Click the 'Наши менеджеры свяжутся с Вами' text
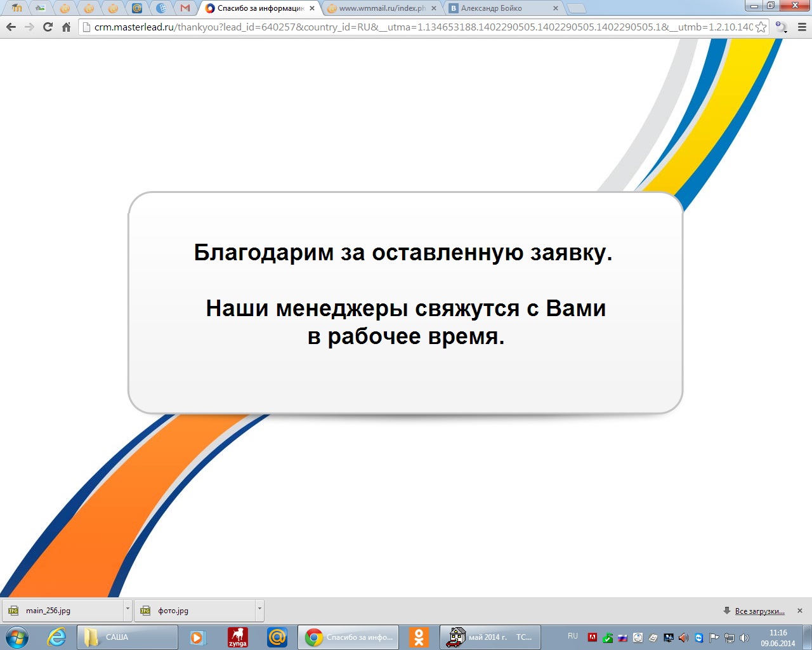The height and width of the screenshot is (650, 812). tap(406, 308)
